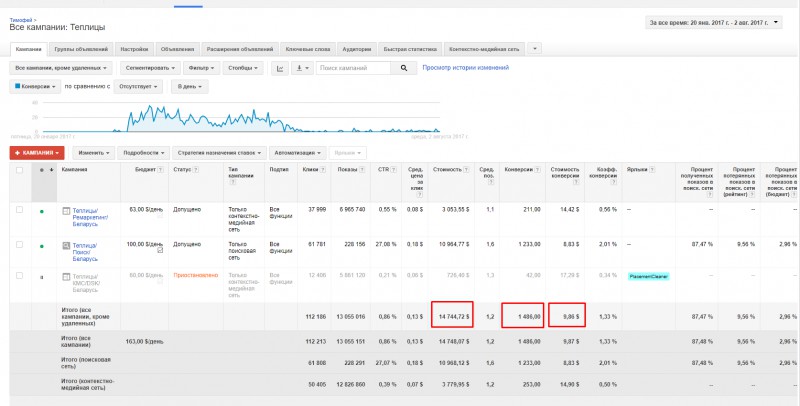
Task: Open the Автоматизация dropdown
Action: [297, 153]
